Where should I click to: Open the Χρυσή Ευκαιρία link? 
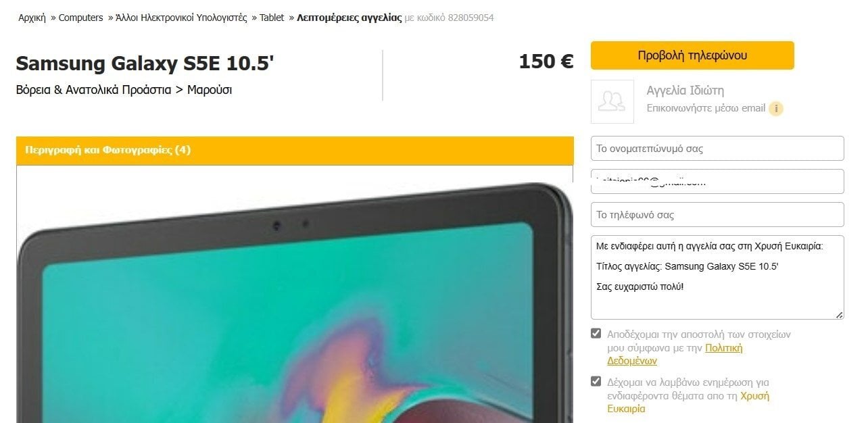[x=688, y=402]
